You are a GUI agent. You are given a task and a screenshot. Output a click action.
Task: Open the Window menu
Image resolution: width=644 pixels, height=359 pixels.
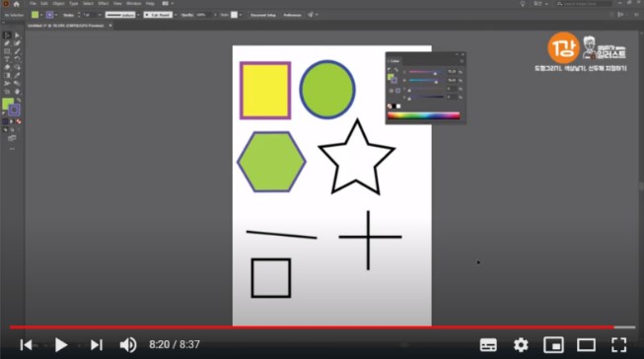coord(133,4)
